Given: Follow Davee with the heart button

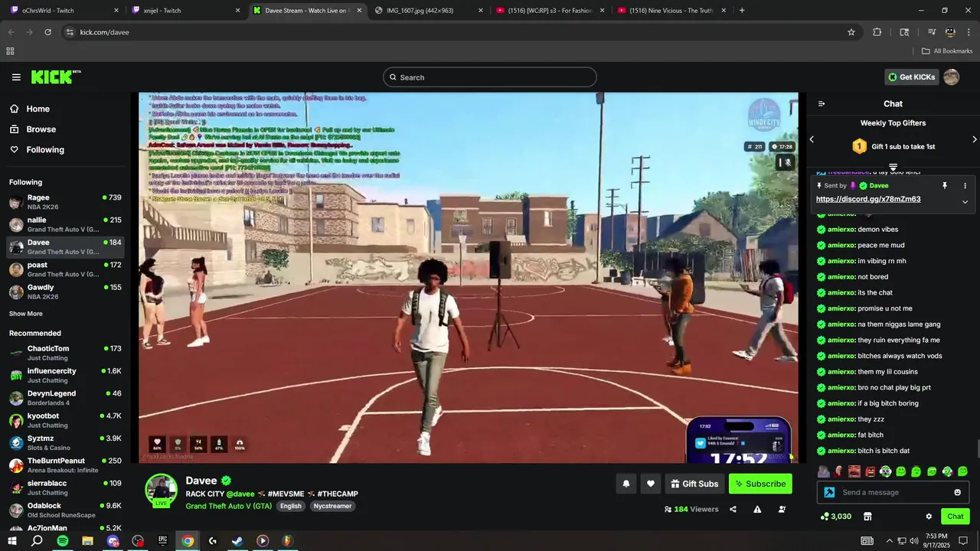Looking at the screenshot, I should click(651, 484).
